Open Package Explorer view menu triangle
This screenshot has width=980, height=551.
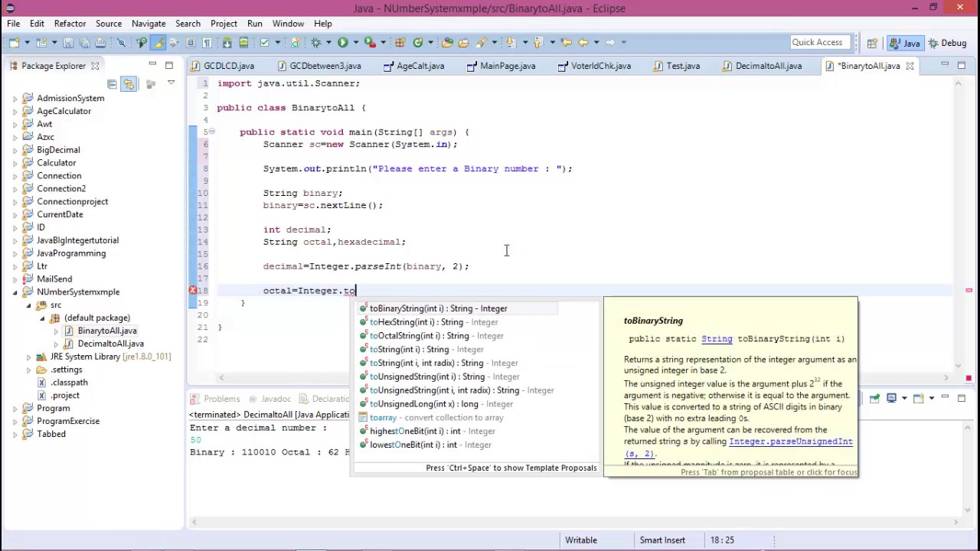tap(171, 83)
